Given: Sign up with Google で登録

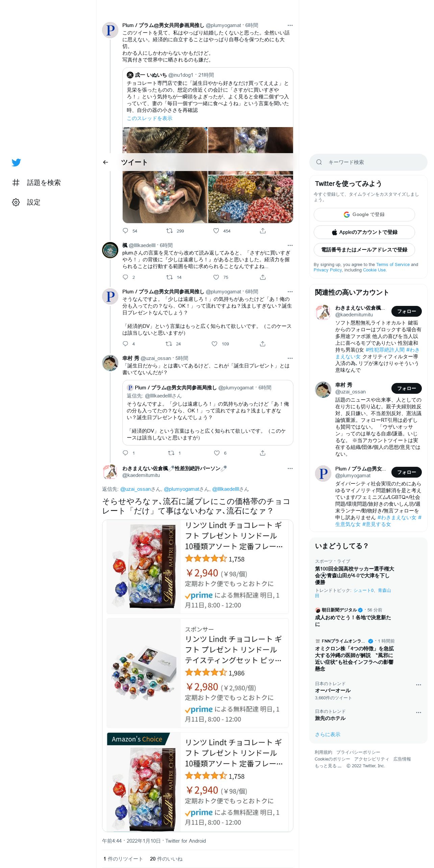Looking at the screenshot, I should pos(364,215).
